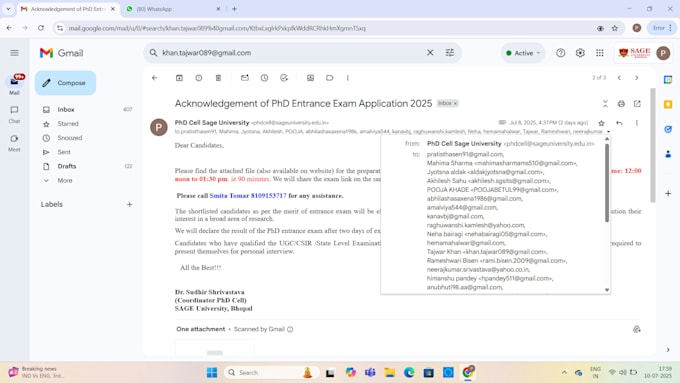This screenshot has width=680, height=383.
Task: Switch to Chat in left rail
Action: [14, 114]
